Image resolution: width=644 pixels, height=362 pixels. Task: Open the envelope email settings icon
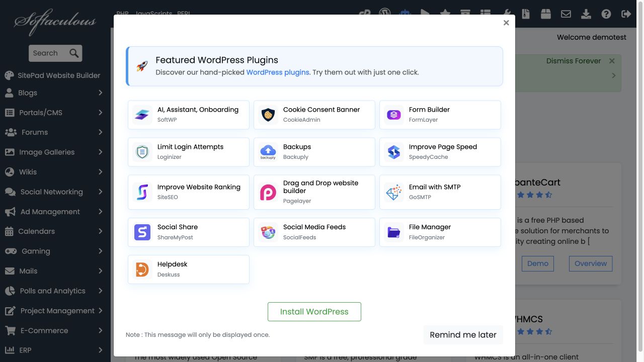pos(566,14)
